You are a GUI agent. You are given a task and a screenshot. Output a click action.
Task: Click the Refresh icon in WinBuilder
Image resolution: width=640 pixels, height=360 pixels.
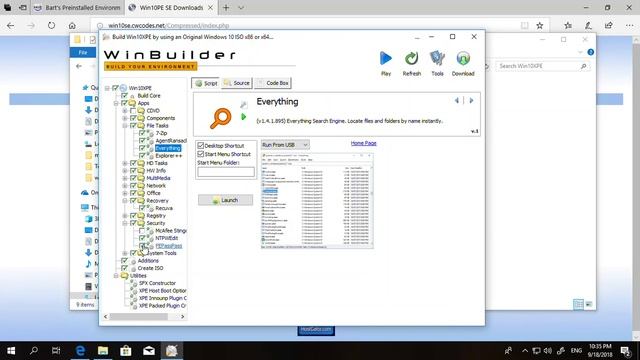coord(411,59)
